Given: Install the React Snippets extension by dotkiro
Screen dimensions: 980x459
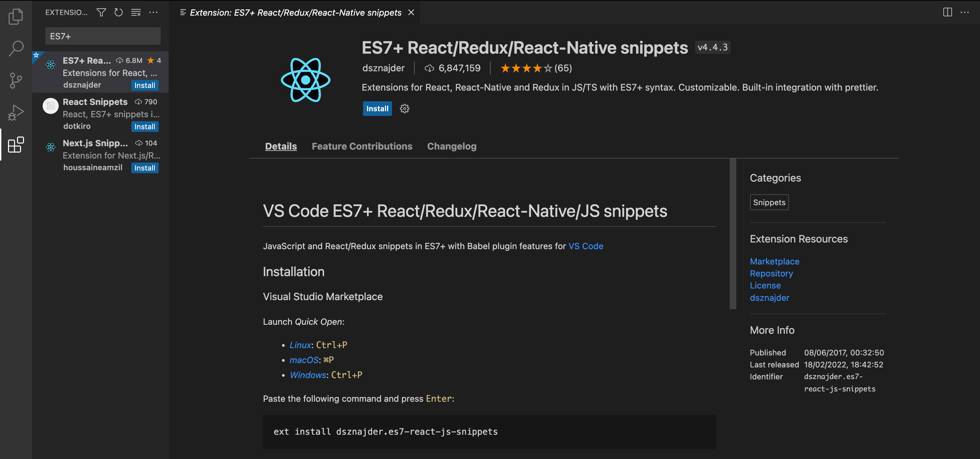Looking at the screenshot, I should (x=145, y=126).
